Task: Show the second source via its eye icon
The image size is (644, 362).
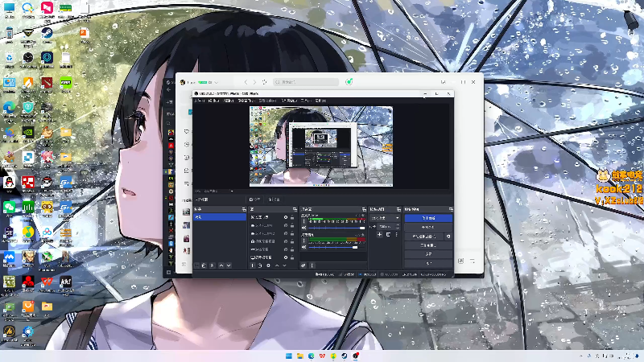Action: tap(286, 225)
